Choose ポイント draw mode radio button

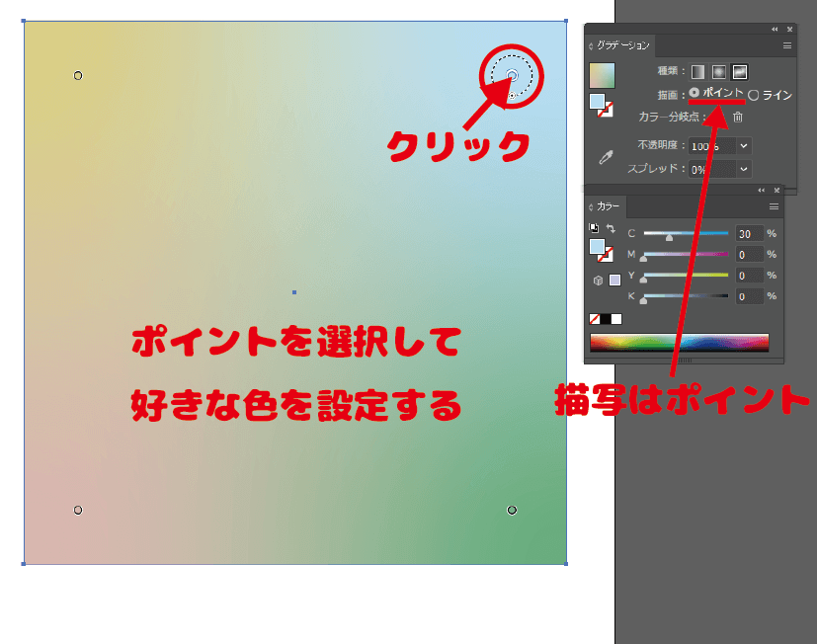[x=694, y=93]
